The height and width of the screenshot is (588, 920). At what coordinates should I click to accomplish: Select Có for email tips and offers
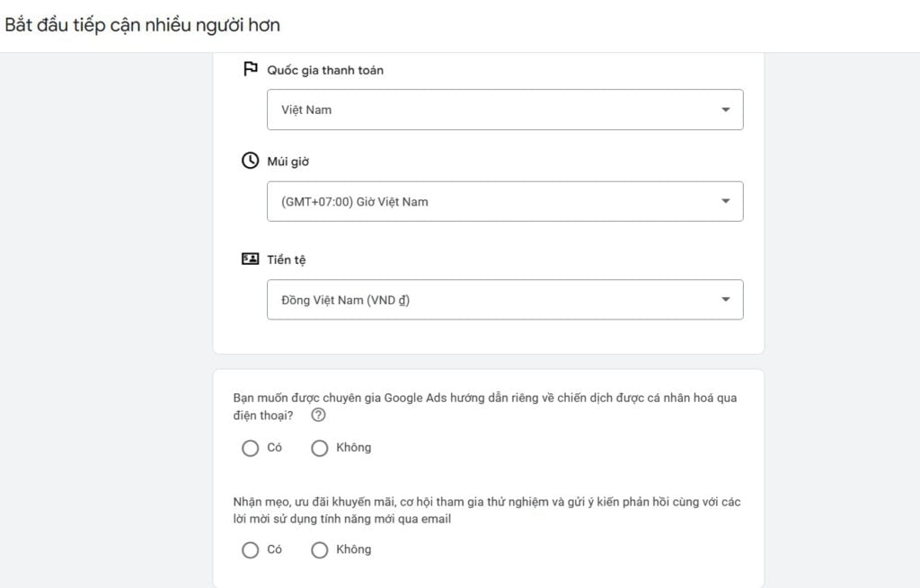coord(251,550)
